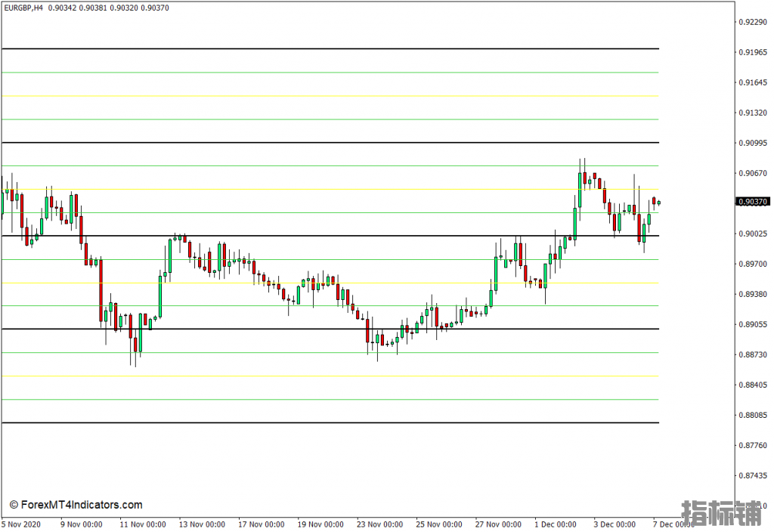Click the 19 Nov 00:00 time label
Viewport: 774px width, 532px height.
click(x=320, y=524)
